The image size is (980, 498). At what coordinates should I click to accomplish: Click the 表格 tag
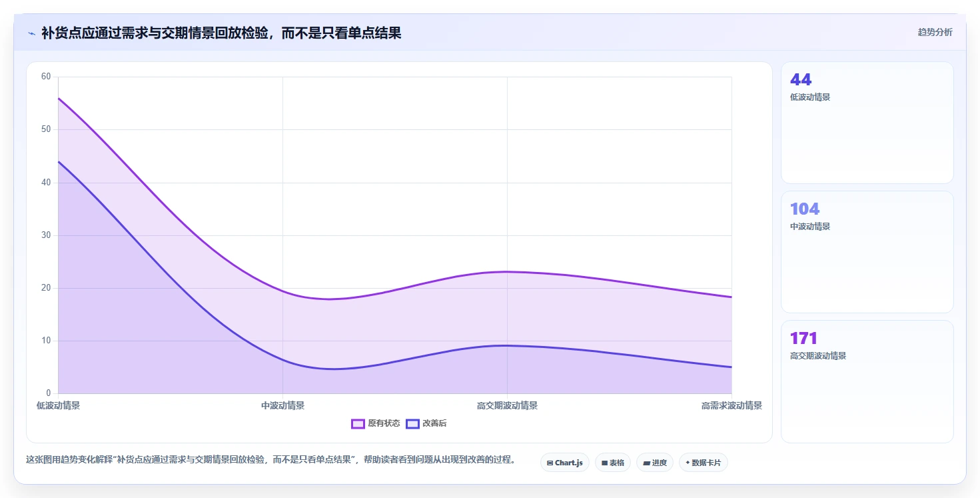(612, 463)
